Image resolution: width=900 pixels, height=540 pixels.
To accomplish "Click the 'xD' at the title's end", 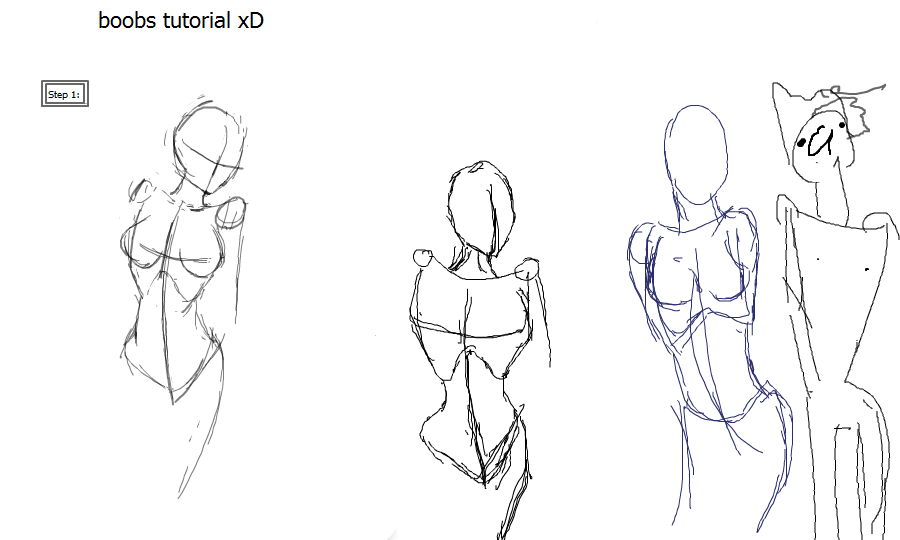I will tap(251, 20).
